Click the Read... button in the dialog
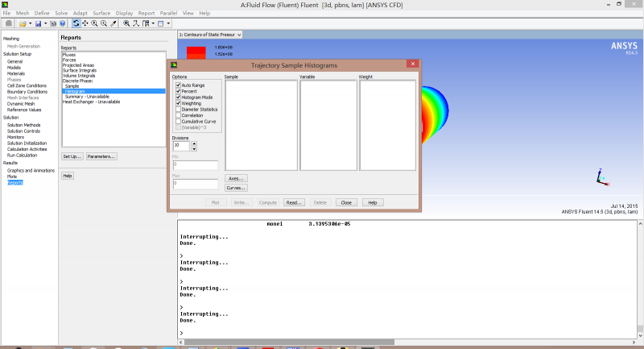The height and width of the screenshot is (349, 644). (x=294, y=202)
